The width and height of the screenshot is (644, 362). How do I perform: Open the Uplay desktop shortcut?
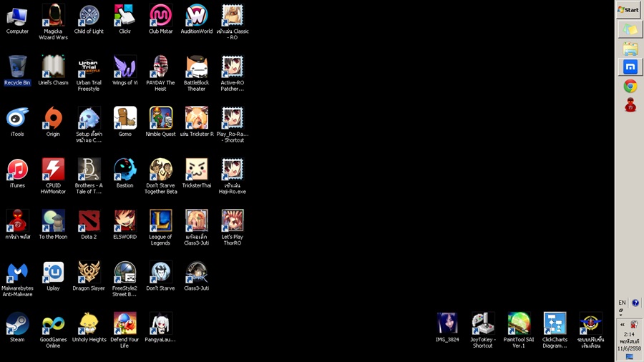click(x=53, y=276)
